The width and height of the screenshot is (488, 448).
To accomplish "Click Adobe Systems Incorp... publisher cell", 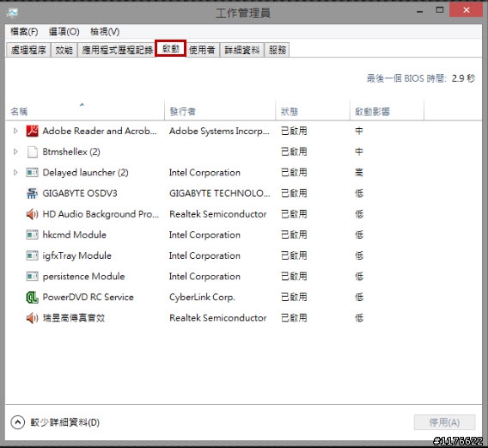I will [219, 131].
